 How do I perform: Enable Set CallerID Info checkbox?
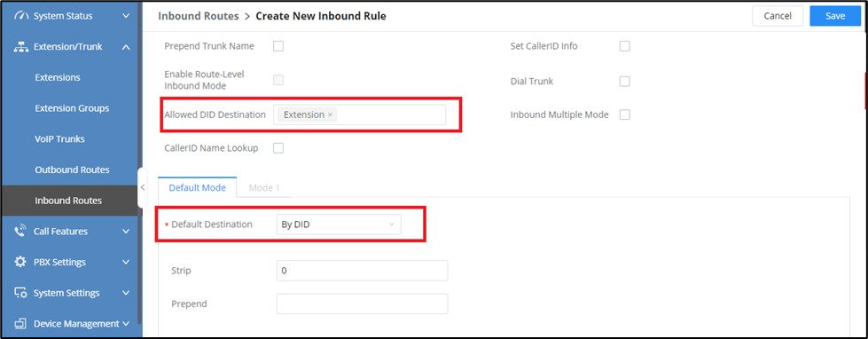coord(625,46)
